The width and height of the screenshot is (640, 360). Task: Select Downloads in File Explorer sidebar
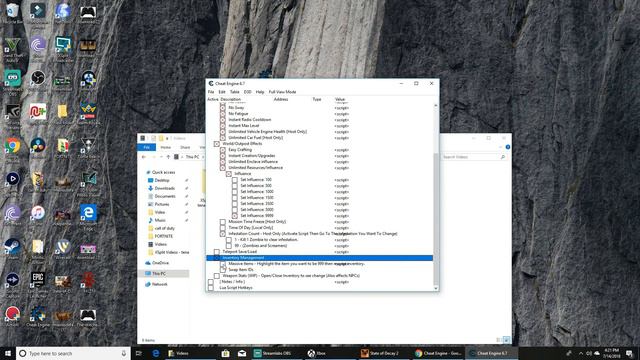point(164,188)
